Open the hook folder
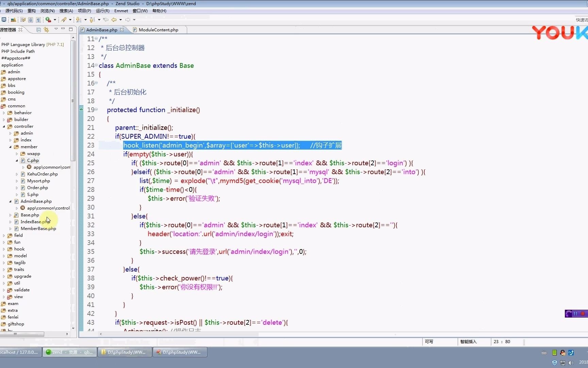Screen dimensions: 588x368 (19, 249)
